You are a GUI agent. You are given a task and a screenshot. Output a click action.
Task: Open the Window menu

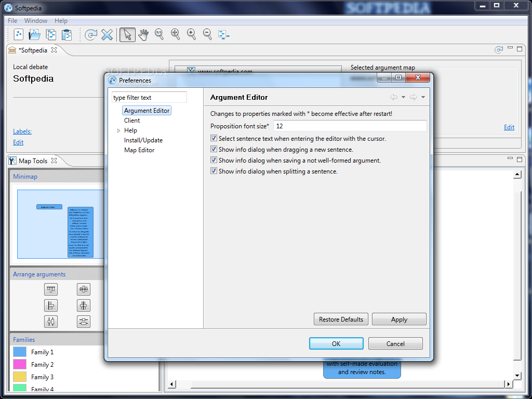point(36,21)
